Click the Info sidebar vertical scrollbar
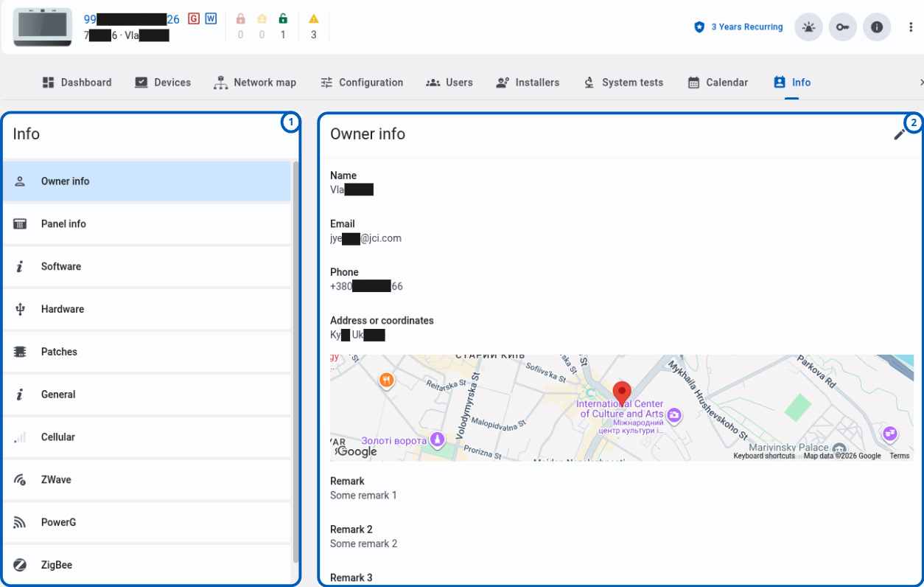 pyautogui.click(x=295, y=361)
